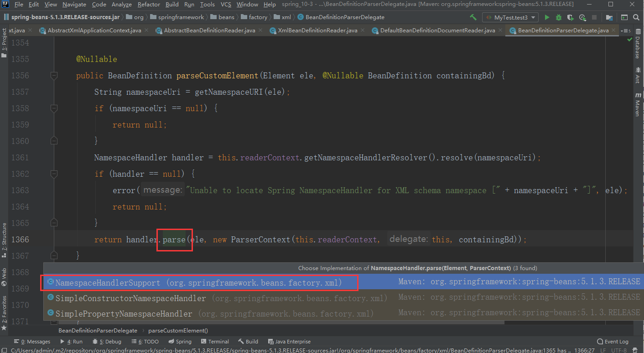Image resolution: width=644 pixels, height=353 pixels.
Task: Open the Refactor menu
Action: [x=149, y=5]
